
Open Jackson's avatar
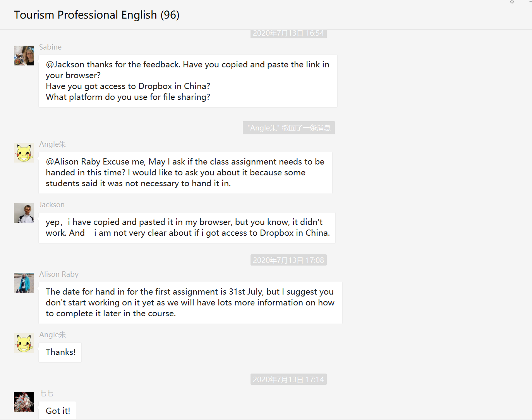point(24,213)
